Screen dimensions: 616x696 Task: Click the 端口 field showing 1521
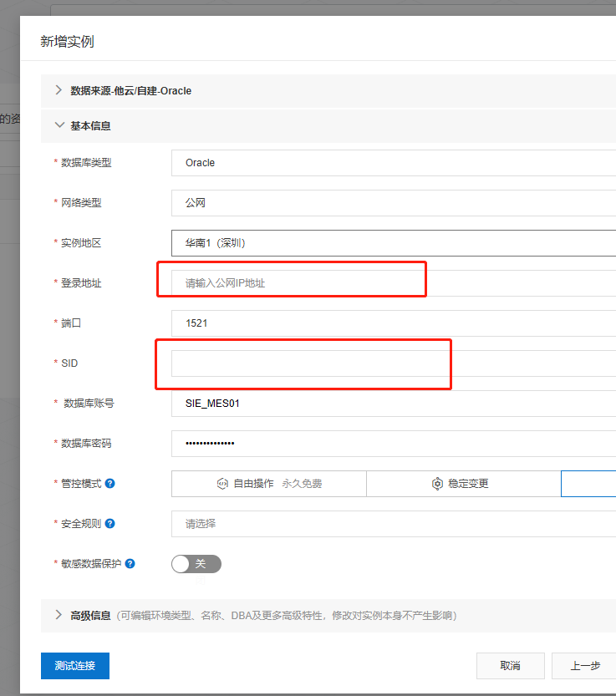click(x=394, y=323)
